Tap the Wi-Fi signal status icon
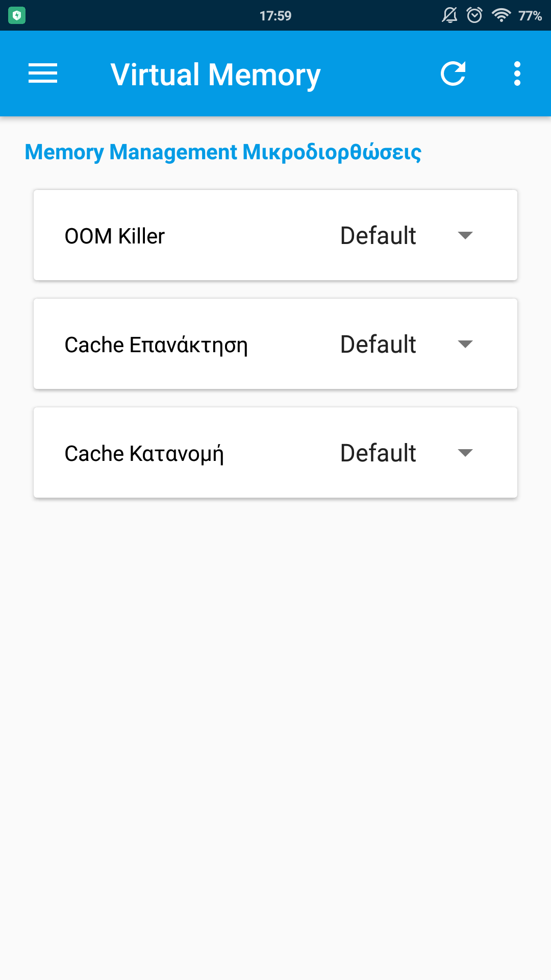Viewport: 551px width, 980px height. point(501,15)
